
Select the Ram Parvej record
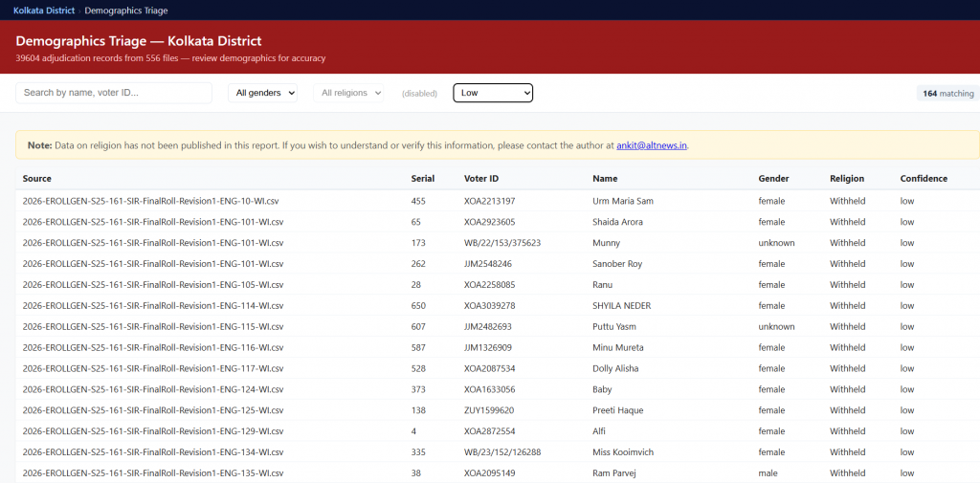(x=614, y=473)
